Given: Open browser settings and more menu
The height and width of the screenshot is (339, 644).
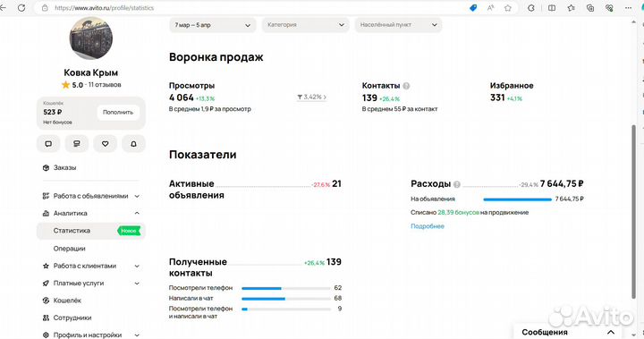Looking at the screenshot, I should coord(629,8).
